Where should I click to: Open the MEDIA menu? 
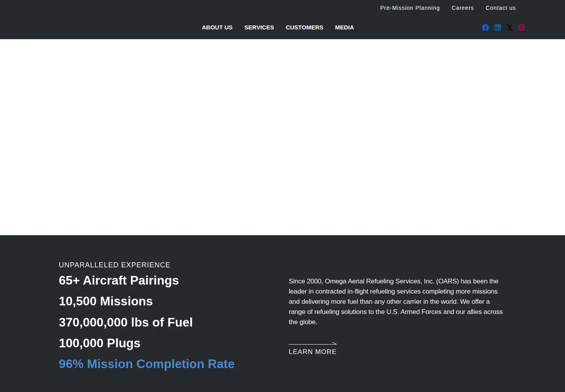coord(344,27)
